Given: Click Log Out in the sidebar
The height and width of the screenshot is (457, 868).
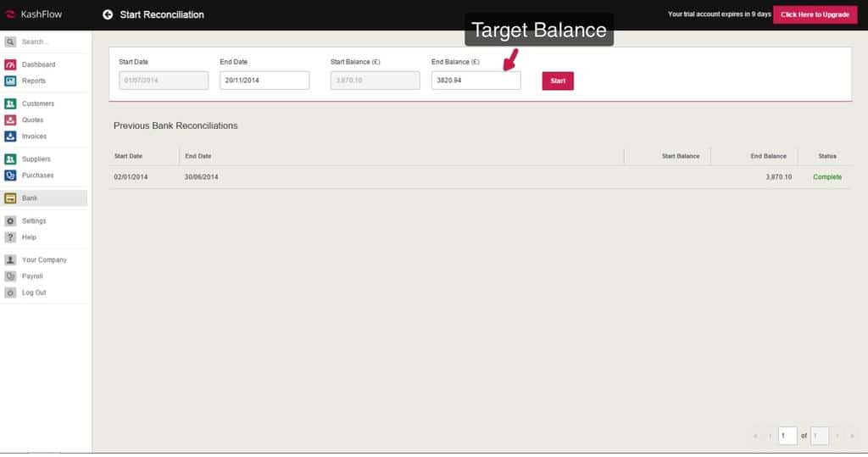Looking at the screenshot, I should click(34, 293).
